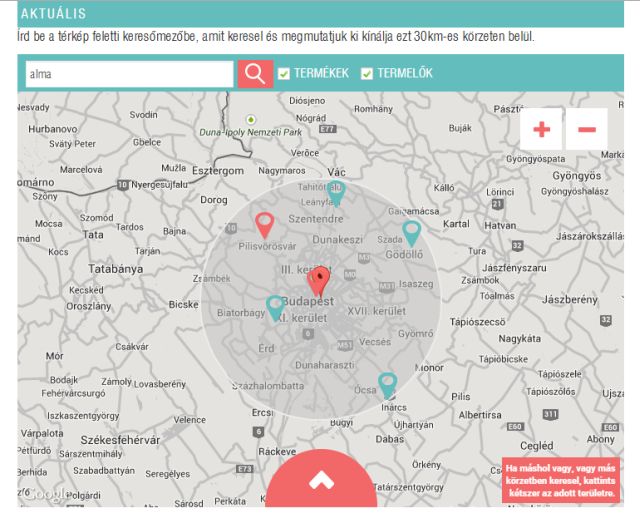The image size is (640, 523).
Task: Expand panel with the up chevron button
Action: (x=321, y=482)
